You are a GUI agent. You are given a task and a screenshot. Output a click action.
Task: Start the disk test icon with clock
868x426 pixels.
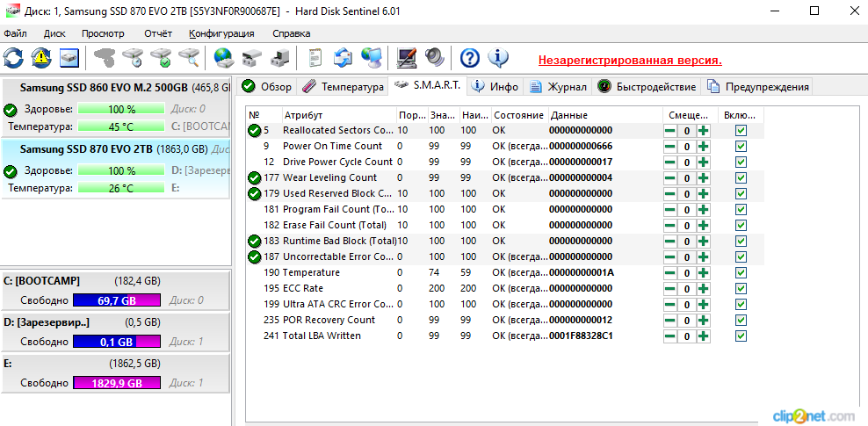(x=134, y=58)
